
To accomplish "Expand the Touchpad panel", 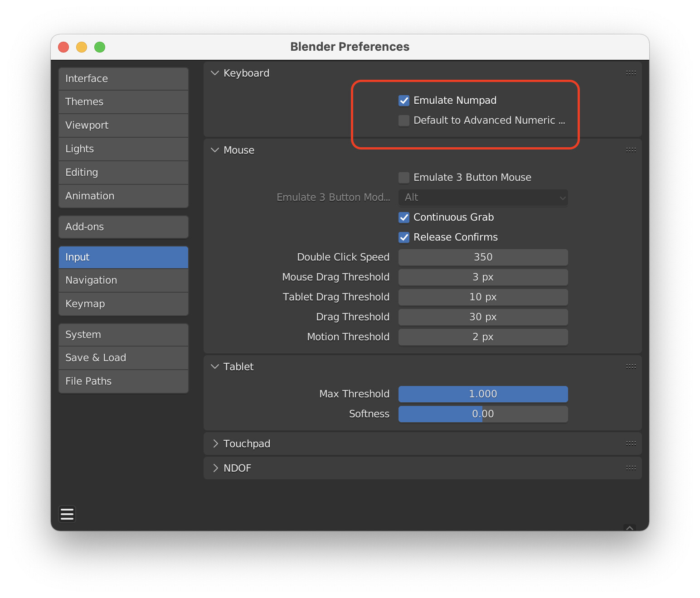I will (215, 444).
